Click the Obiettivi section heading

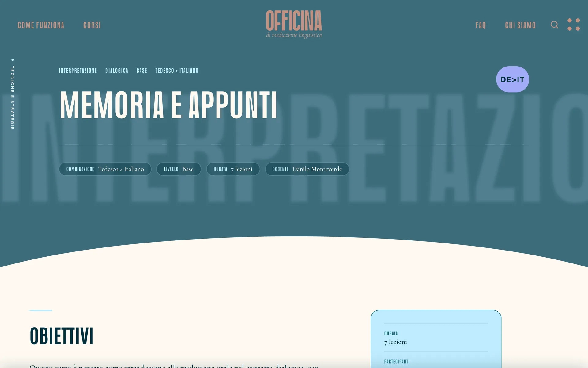(62, 336)
